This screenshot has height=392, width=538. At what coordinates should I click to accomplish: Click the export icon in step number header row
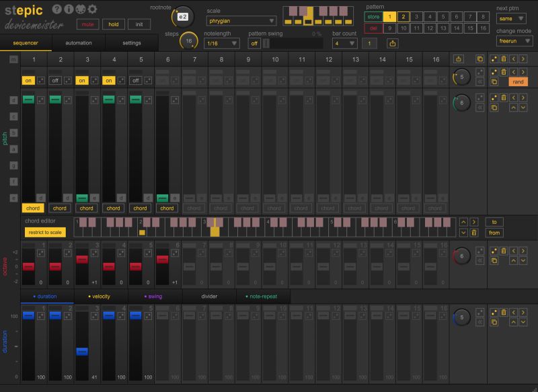point(459,59)
